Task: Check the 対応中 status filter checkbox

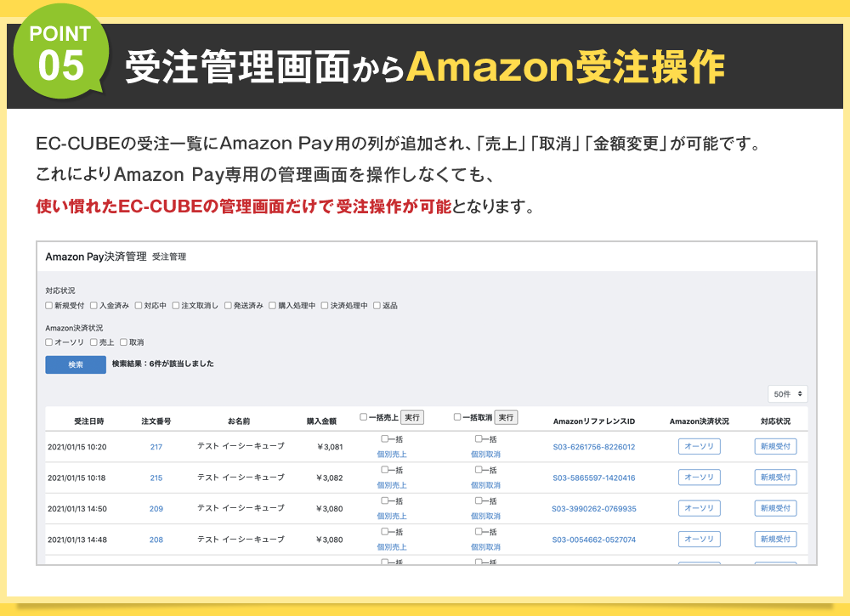Action: tap(139, 306)
